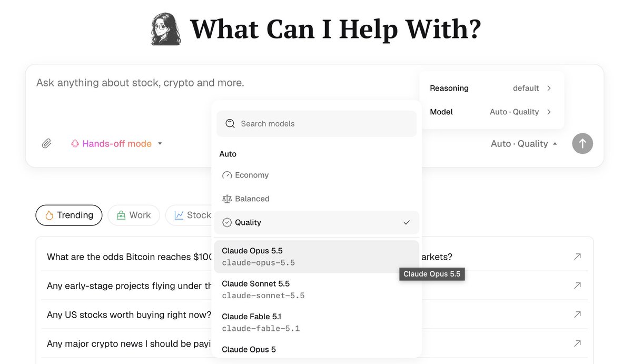
Task: Click the briefcase icon on Work
Action: (x=121, y=215)
